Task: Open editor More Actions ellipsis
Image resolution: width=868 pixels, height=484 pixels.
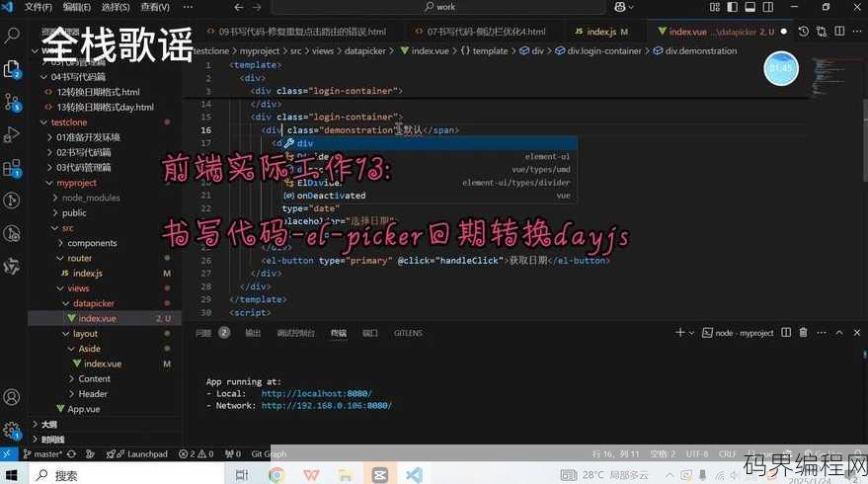Action: tap(857, 32)
